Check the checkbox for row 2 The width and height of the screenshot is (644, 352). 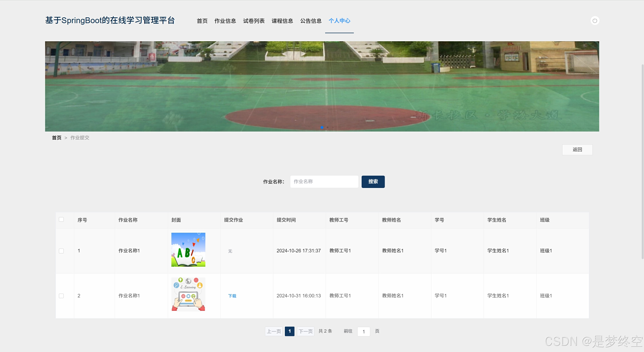tap(61, 296)
